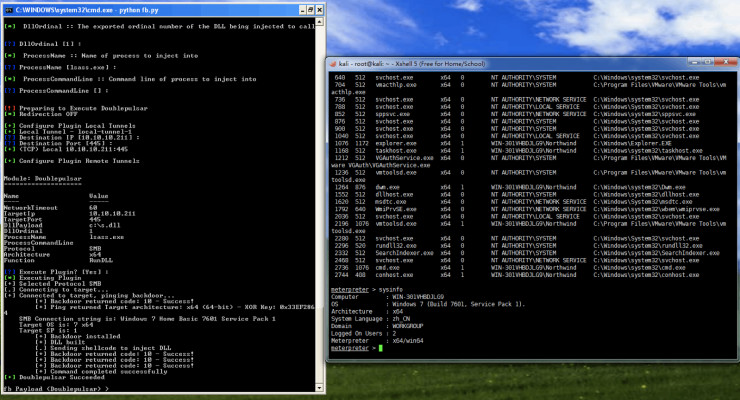Click the 'fb Payload (Doublepulsar) >' prompt
Viewport: 740px width, 400px height.
pyautogui.click(x=56, y=389)
